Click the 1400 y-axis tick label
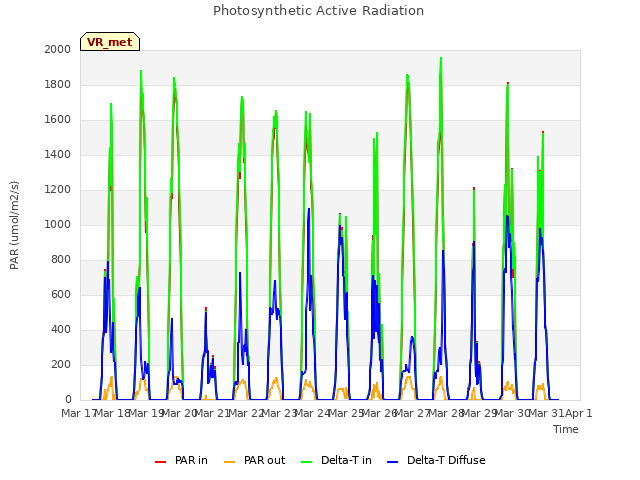 [x=58, y=154]
